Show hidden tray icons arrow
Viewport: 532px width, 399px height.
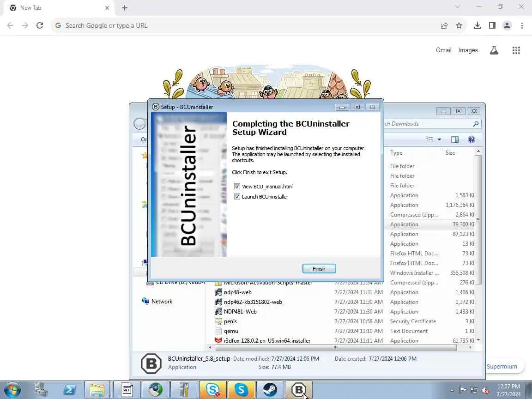pos(452,391)
